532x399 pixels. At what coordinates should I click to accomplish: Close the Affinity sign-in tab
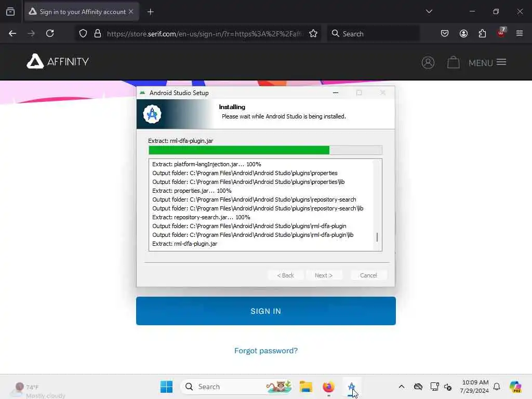131,11
